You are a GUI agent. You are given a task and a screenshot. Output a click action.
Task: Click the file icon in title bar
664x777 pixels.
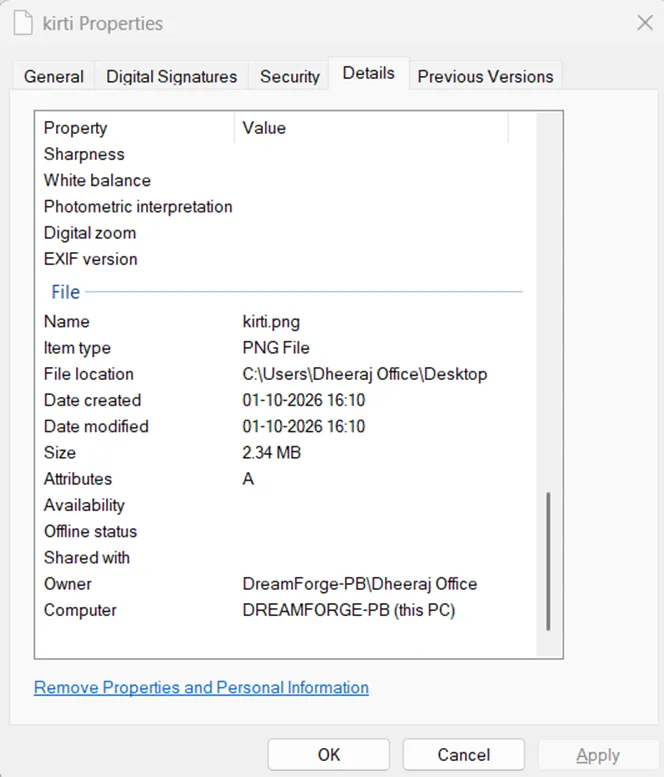tap(23, 23)
